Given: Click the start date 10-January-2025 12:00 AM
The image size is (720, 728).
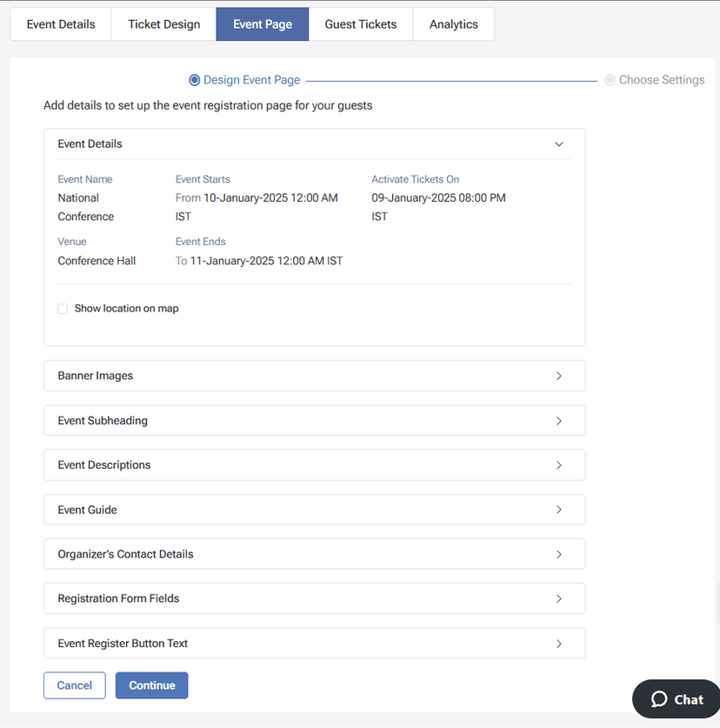Looking at the screenshot, I should [x=270, y=198].
